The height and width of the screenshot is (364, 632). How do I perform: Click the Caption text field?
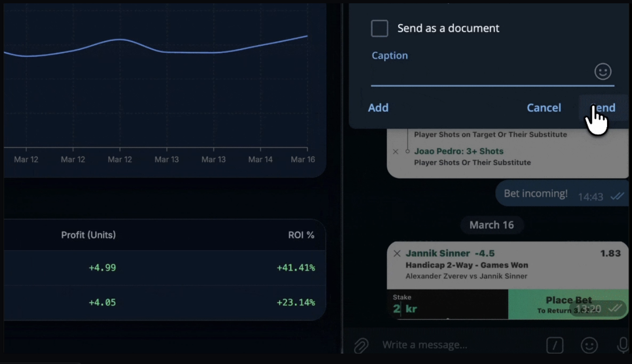[481, 73]
